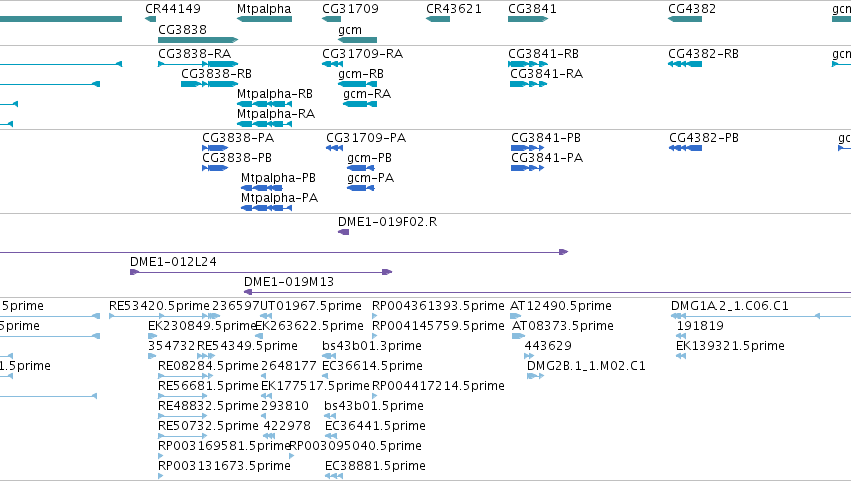This screenshot has height=481, width=851.
Task: Click EST bs43b01.5prime
Action: (x=374, y=407)
